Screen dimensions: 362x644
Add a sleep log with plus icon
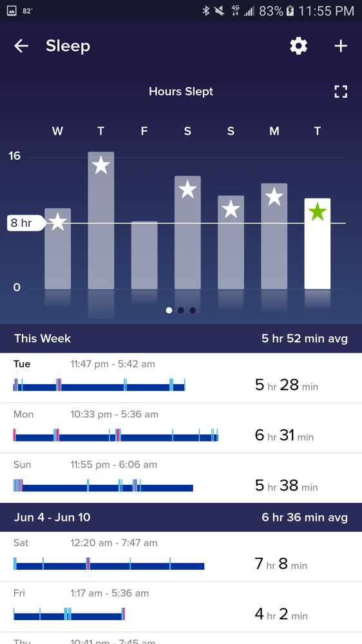tap(341, 46)
